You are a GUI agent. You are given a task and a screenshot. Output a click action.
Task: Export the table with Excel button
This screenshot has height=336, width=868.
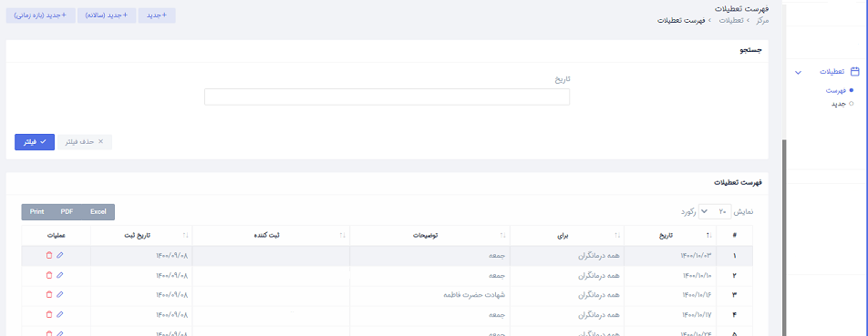pyautogui.click(x=98, y=211)
